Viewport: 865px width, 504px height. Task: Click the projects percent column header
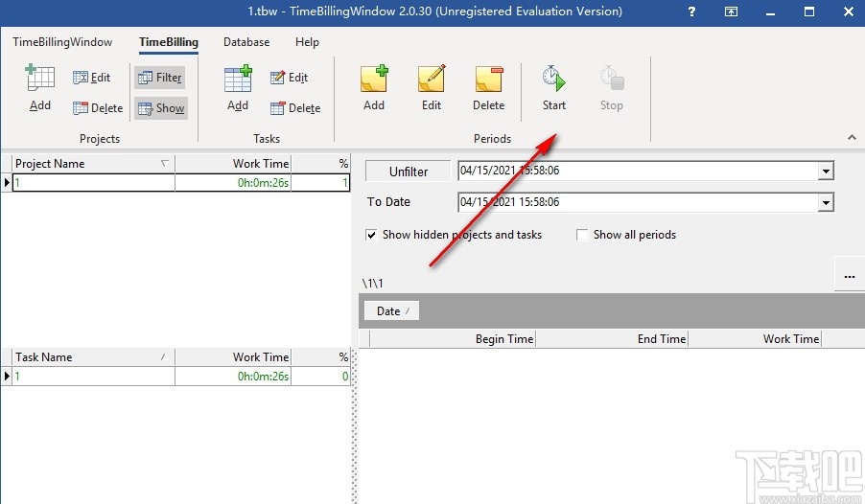pyautogui.click(x=320, y=164)
